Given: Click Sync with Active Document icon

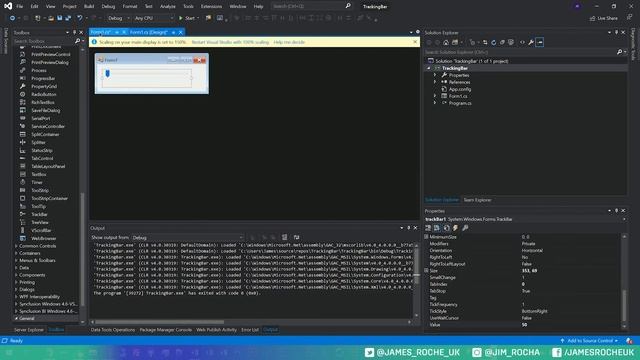Looking at the screenshot, I should (485, 42).
